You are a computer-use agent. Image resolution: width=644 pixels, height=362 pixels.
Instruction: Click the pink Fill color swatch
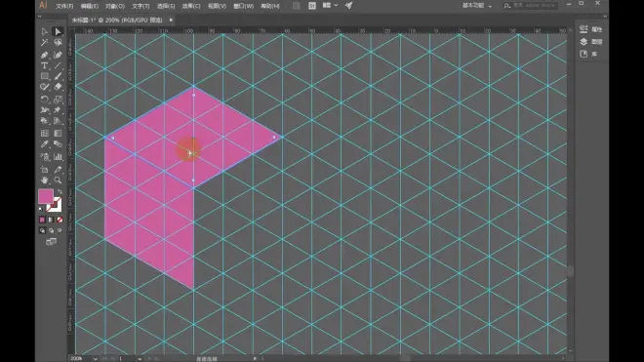(46, 196)
